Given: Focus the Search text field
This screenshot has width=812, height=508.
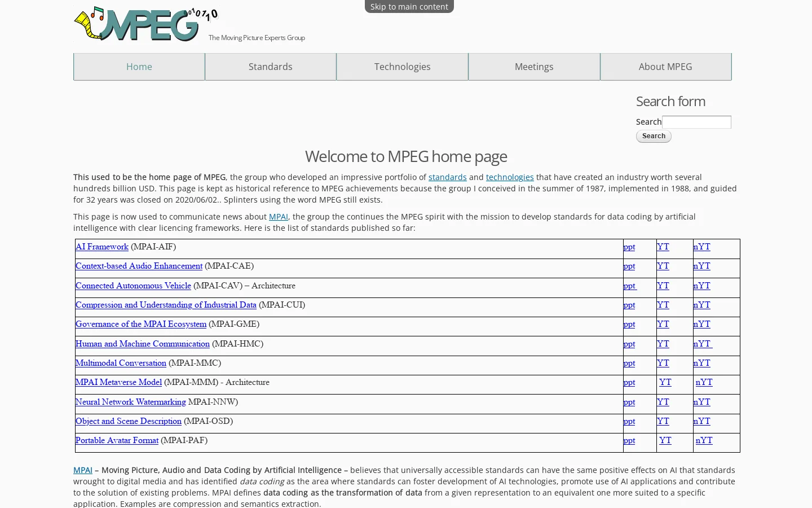Looking at the screenshot, I should [696, 122].
